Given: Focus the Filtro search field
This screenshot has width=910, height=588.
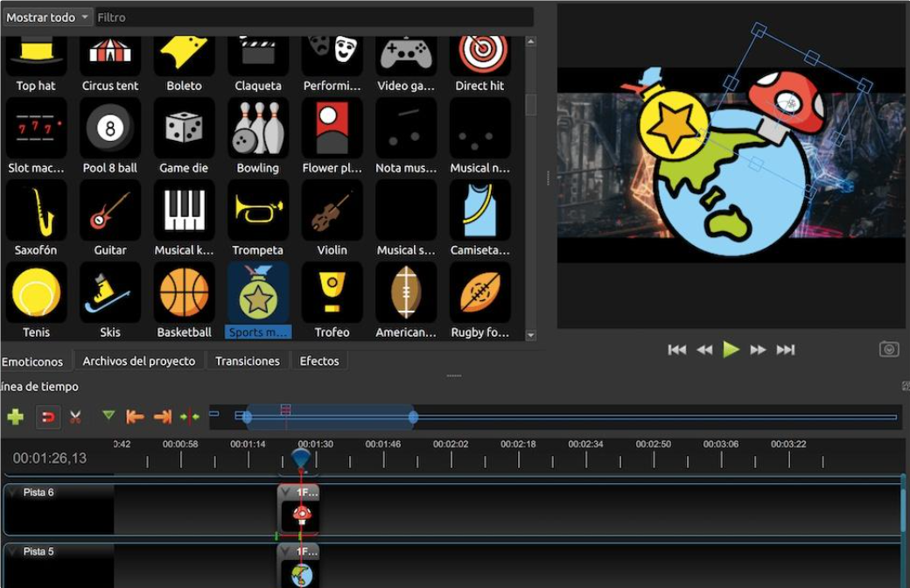Looking at the screenshot, I should (x=313, y=17).
